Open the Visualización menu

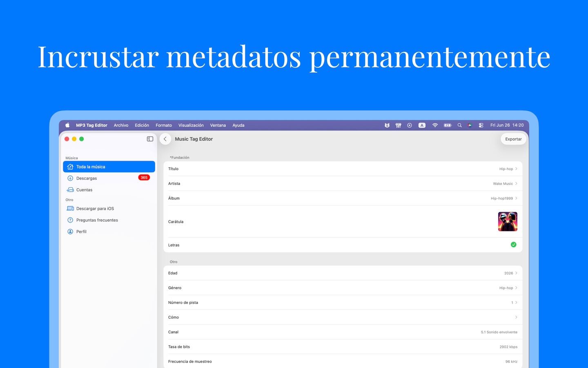(x=191, y=125)
